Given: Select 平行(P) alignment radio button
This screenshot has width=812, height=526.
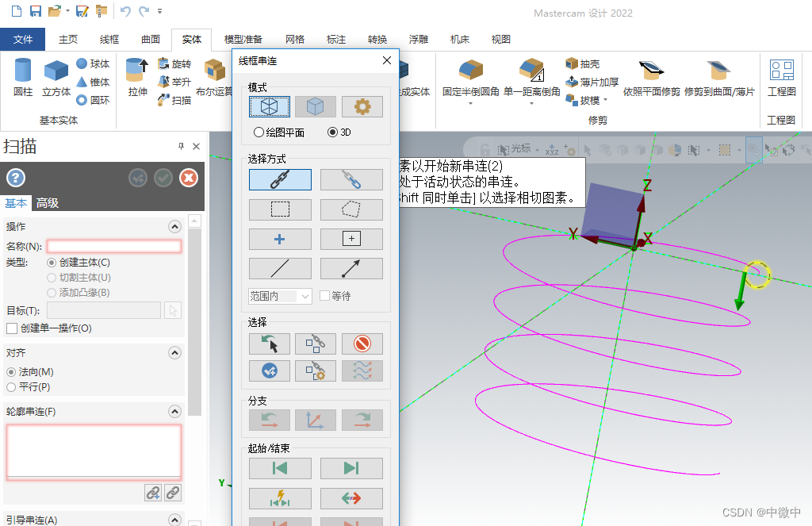Looking at the screenshot, I should pyautogui.click(x=11, y=387).
